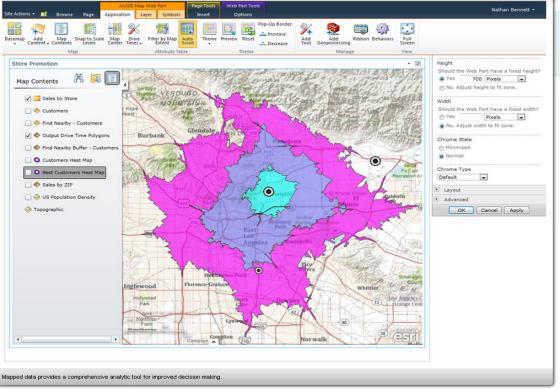
Task: Open the Insert tab
Action: tap(204, 15)
